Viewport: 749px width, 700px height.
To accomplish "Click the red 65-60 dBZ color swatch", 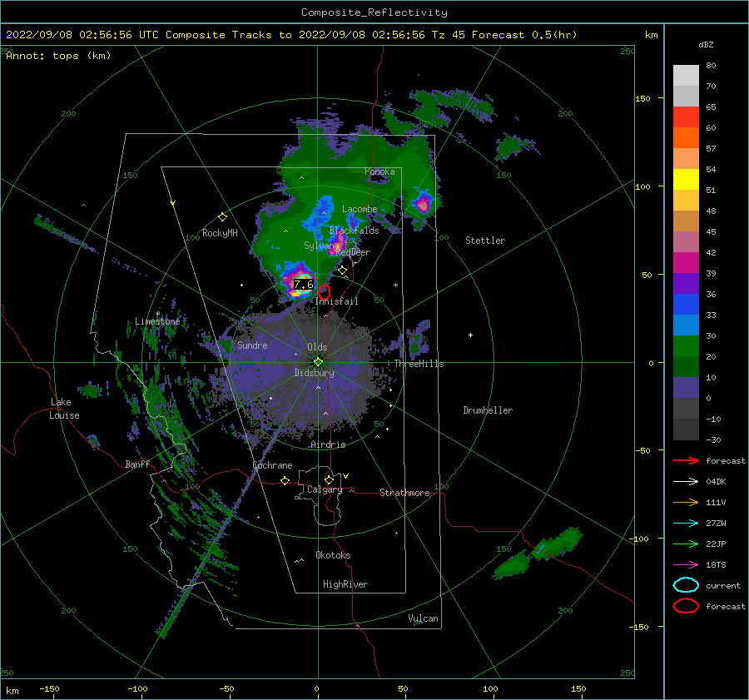I will [686, 117].
